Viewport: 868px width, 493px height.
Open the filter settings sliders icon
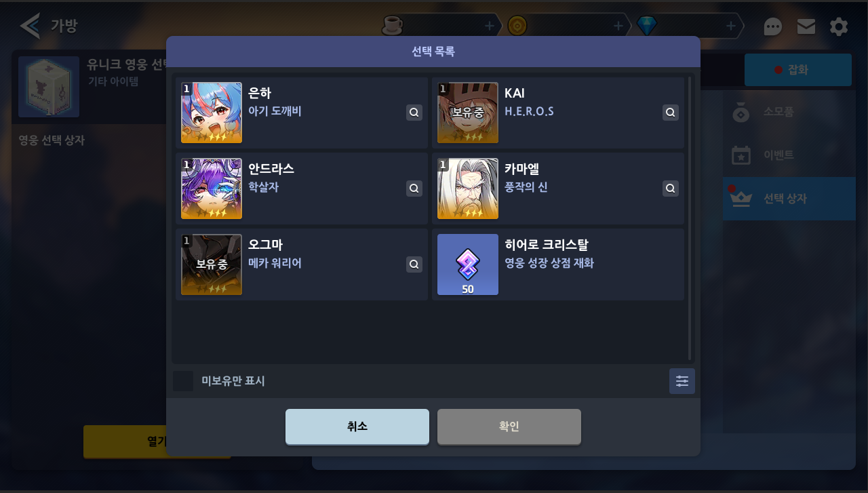click(682, 381)
